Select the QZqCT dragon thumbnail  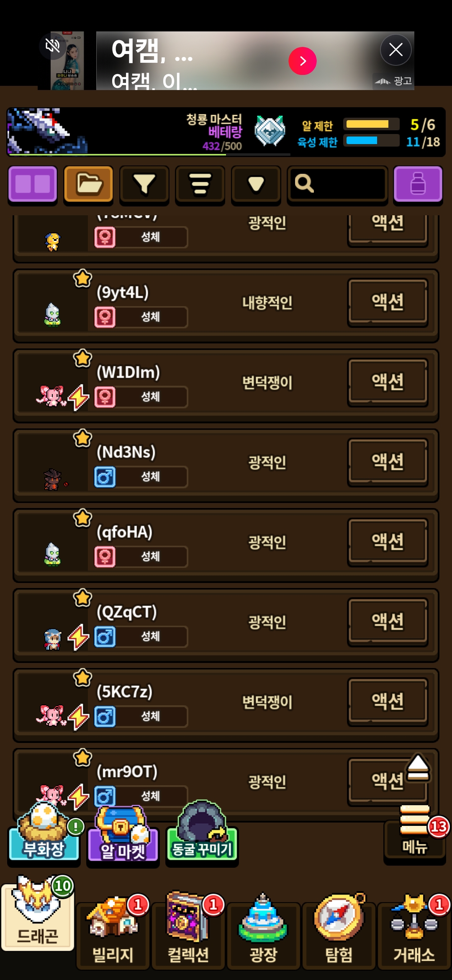[53, 639]
